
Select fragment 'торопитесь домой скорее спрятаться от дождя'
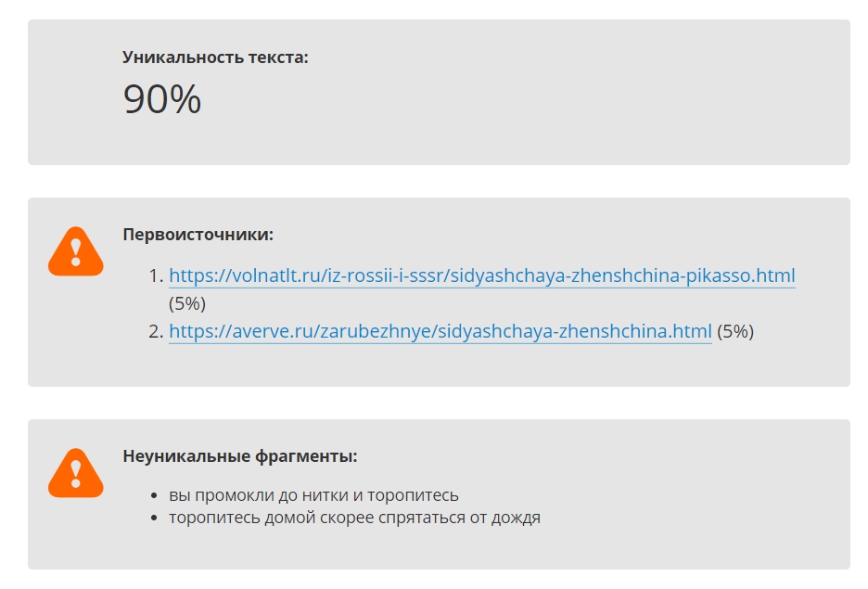[x=354, y=518]
